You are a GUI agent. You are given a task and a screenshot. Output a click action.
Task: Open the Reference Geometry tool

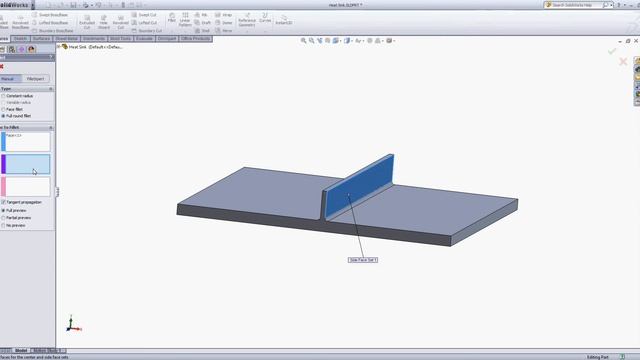pos(247,20)
